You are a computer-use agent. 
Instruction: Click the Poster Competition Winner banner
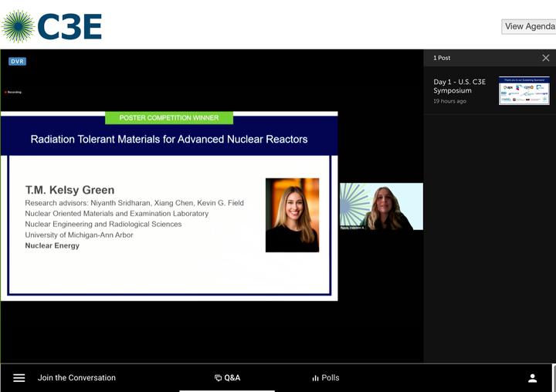169,118
